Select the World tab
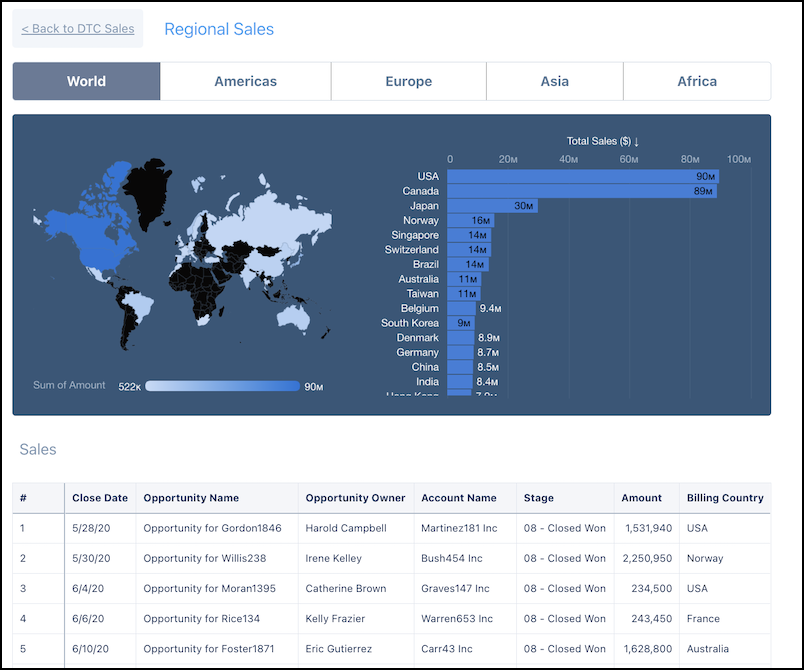 86,81
